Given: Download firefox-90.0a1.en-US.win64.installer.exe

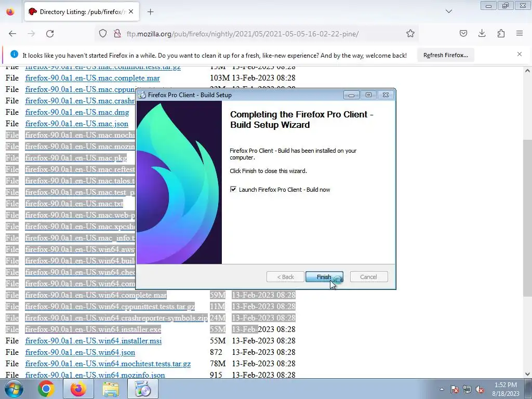Looking at the screenshot, I should [x=93, y=329].
